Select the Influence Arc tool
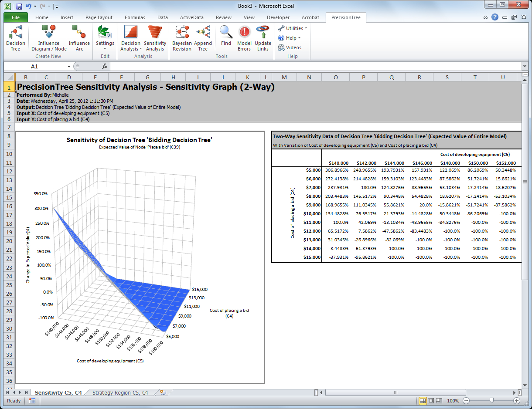 (79, 38)
